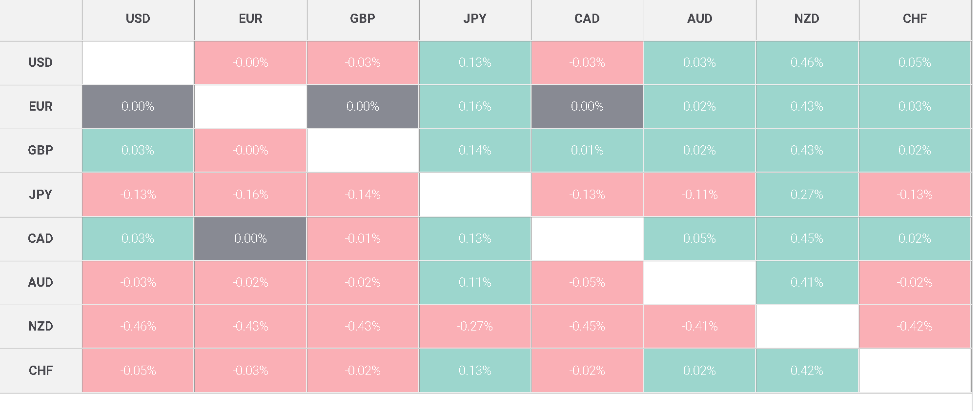
Task: Click AUD row NZD column 0.41% cell
Action: click(x=807, y=282)
